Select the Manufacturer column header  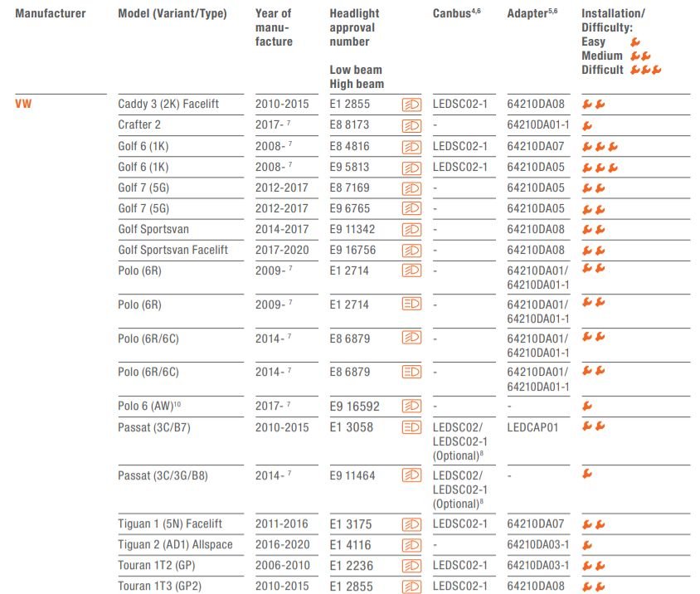click(50, 14)
